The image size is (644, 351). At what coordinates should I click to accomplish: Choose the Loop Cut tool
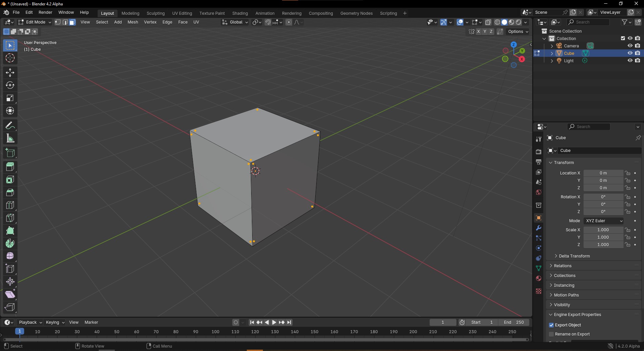(x=10, y=205)
